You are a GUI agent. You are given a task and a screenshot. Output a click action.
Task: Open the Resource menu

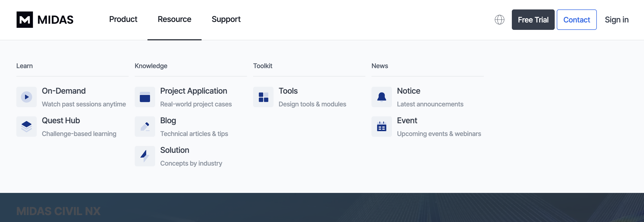(x=175, y=19)
